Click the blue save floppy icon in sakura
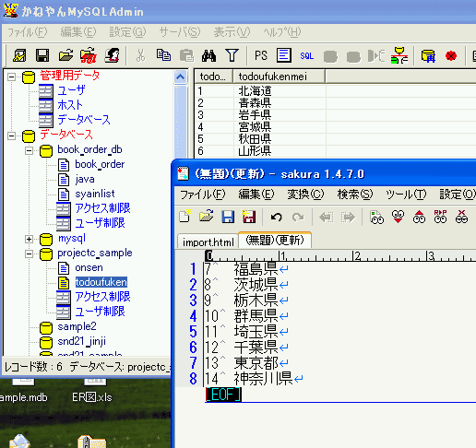 [x=228, y=217]
